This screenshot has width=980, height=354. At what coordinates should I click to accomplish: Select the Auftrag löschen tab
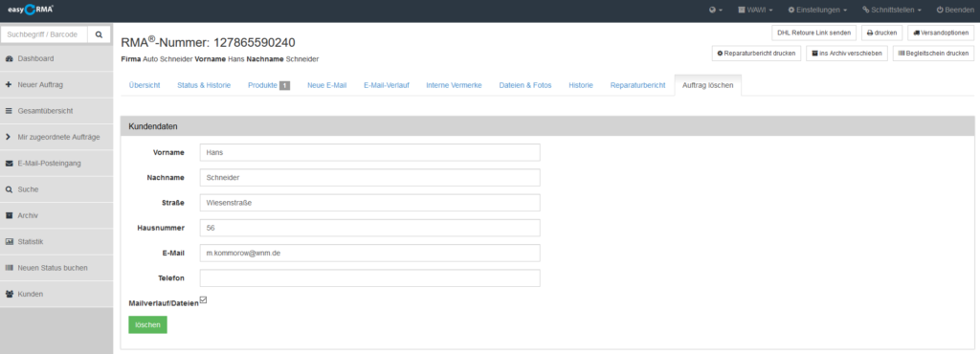(x=708, y=85)
